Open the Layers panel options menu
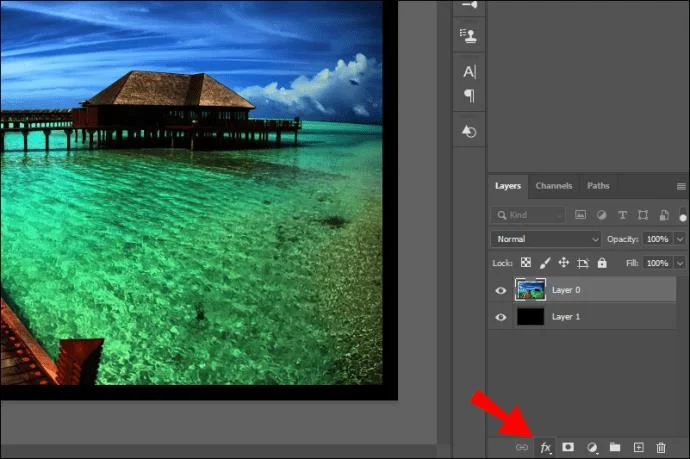This screenshot has height=459, width=690. (x=681, y=186)
